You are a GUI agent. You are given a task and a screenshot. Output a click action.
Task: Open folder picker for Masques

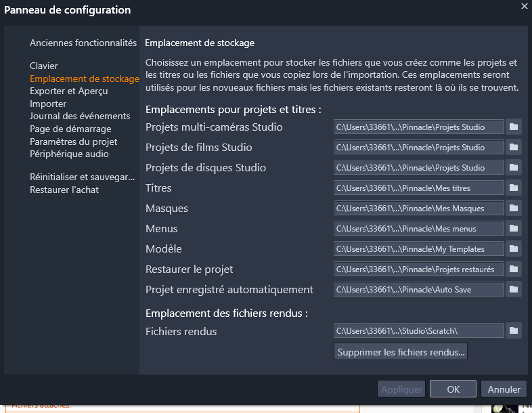click(x=513, y=209)
